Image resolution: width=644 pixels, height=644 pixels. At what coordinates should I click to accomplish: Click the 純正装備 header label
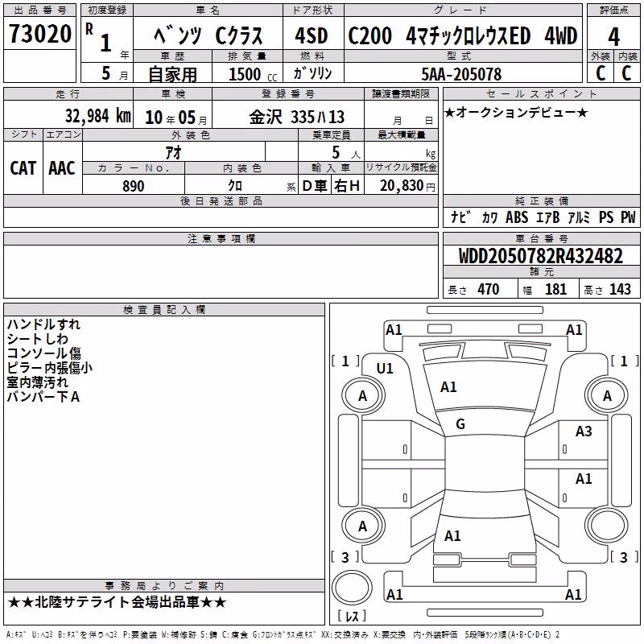click(542, 200)
